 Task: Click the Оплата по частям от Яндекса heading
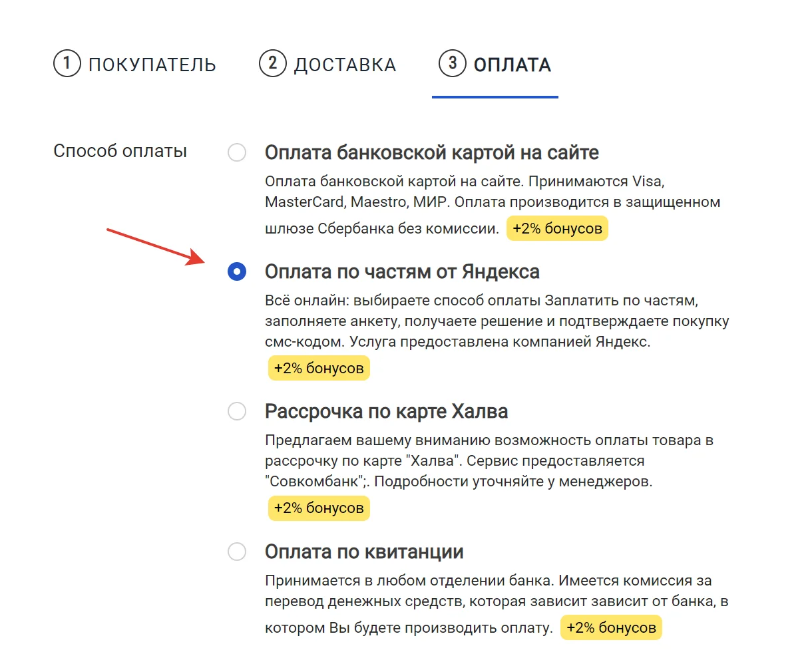click(402, 271)
